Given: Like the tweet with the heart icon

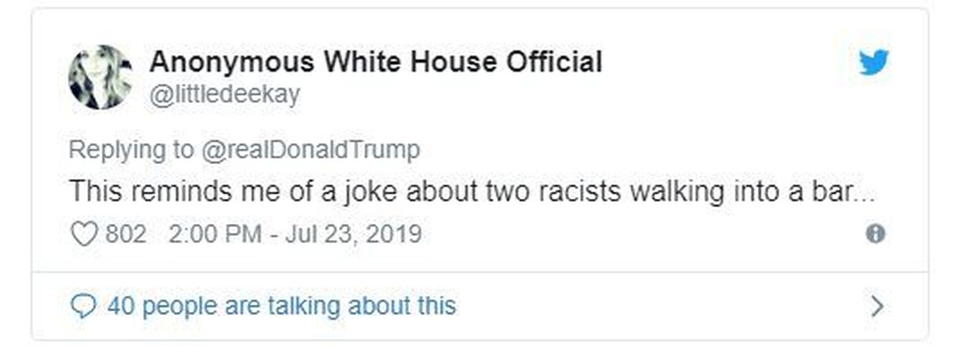Looking at the screenshot, I should 83,234.
